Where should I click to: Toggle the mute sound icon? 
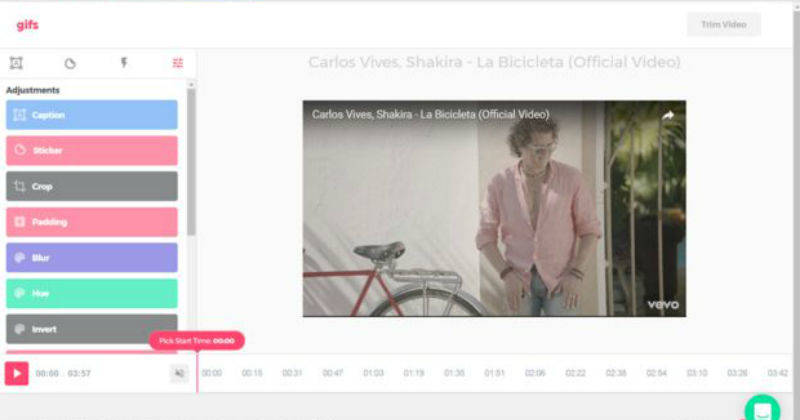tap(179, 373)
